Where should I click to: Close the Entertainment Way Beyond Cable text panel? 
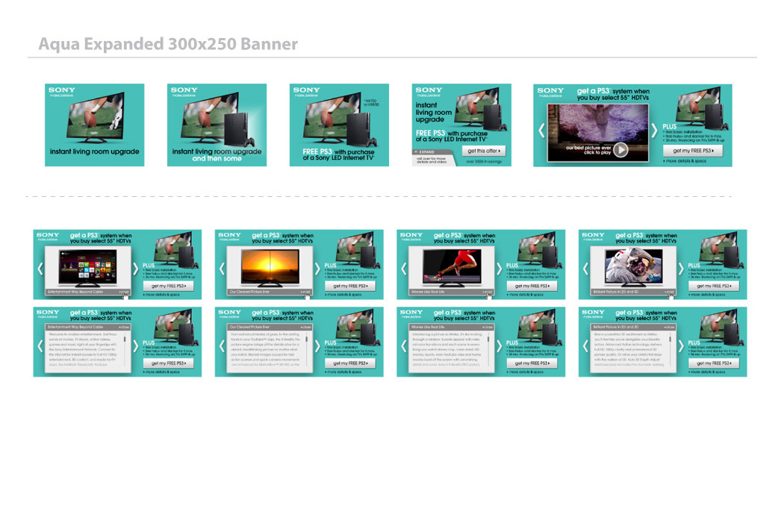coord(124,328)
